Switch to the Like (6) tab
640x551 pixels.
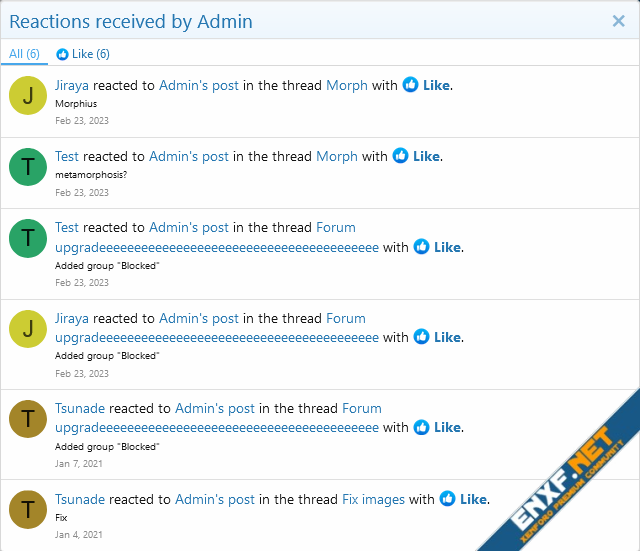pos(84,54)
